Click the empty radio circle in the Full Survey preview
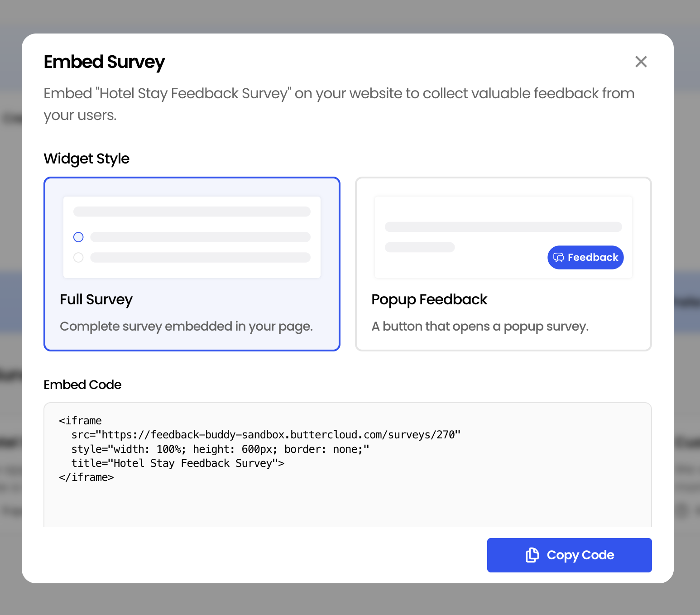The image size is (700, 615). point(78,257)
